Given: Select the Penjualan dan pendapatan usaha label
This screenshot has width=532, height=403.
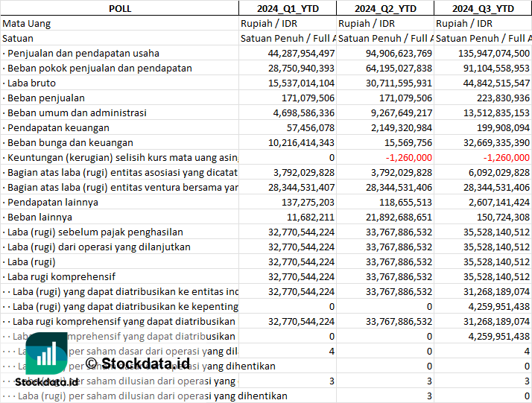Looking at the screenshot, I should [83, 53].
